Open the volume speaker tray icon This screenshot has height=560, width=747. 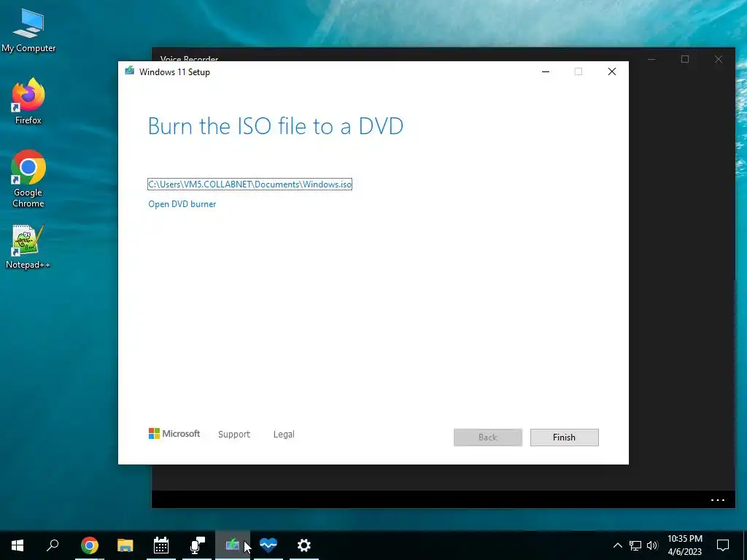click(652, 545)
